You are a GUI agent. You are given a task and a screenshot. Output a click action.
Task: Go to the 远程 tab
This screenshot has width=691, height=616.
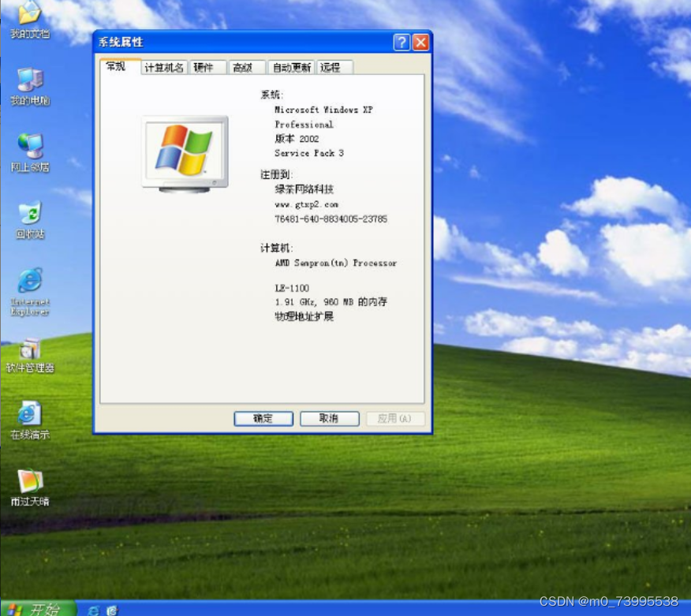coord(334,67)
